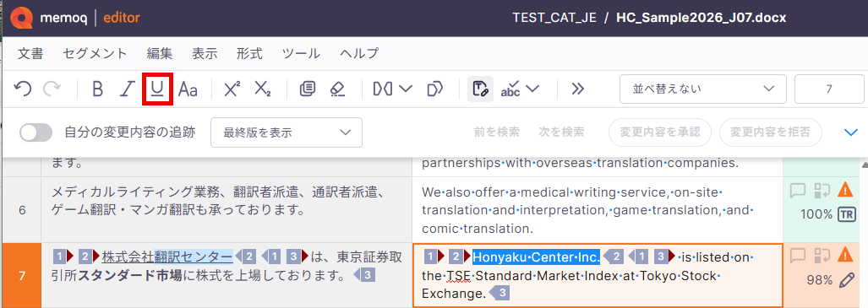Image resolution: width=868 pixels, height=308 pixels.
Task: Open the 並べ替えない sort dropdown
Action: [702, 89]
